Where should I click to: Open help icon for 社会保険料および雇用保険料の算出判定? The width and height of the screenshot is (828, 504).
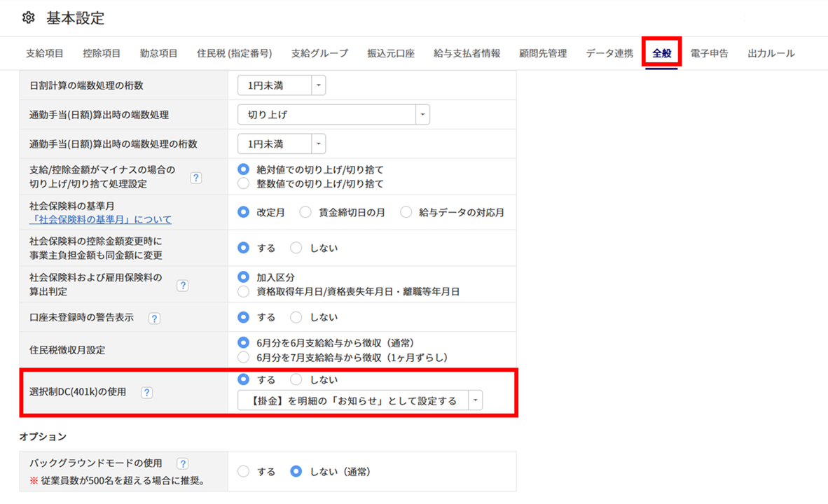[183, 286]
